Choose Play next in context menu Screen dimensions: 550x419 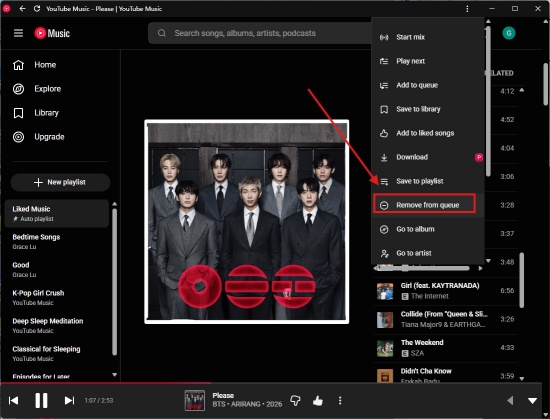click(428, 61)
